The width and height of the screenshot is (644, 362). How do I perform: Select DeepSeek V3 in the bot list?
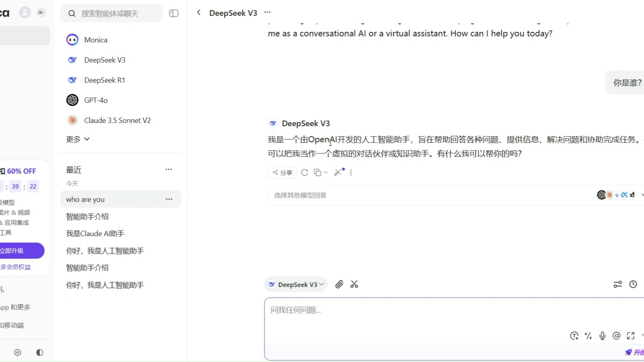120,60
